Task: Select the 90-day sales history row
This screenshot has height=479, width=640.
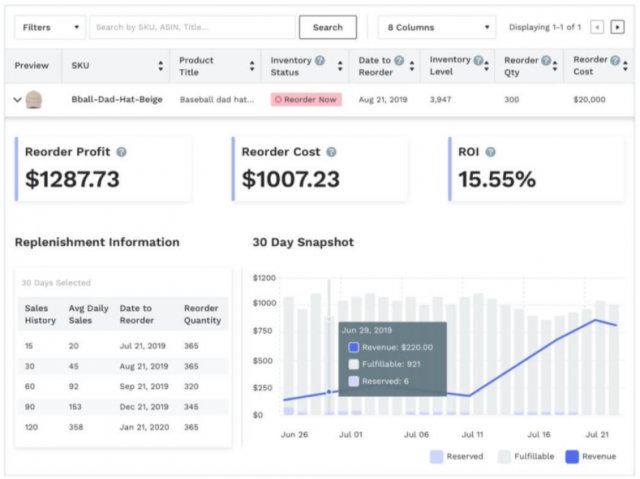Action: tap(123, 407)
